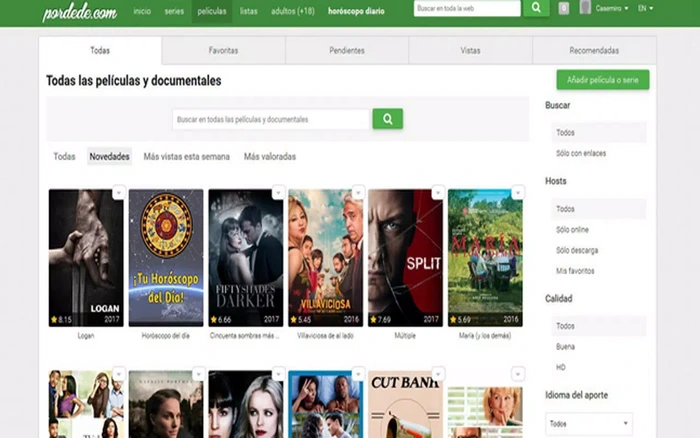This screenshot has height=438, width=700.
Task: Open series in the top menu
Action: pyautogui.click(x=174, y=11)
